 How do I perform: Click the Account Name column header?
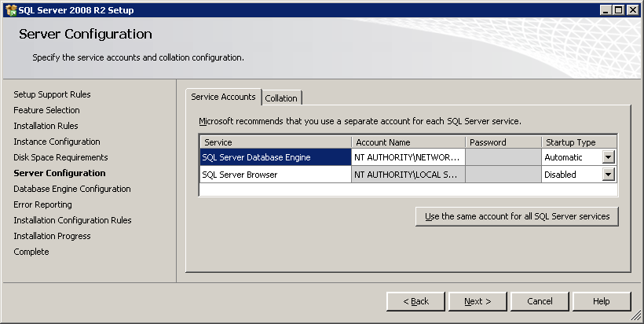tap(408, 142)
